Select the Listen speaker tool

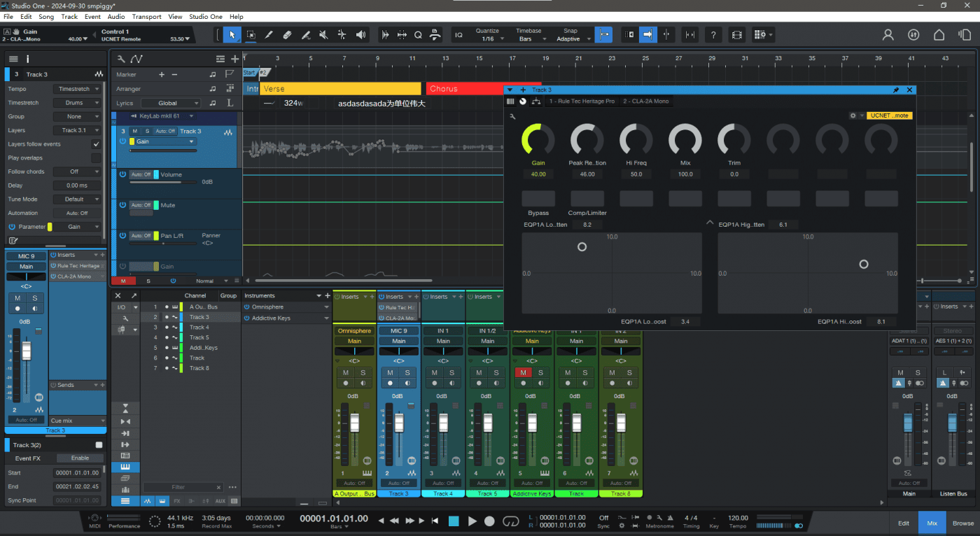pyautogui.click(x=360, y=34)
